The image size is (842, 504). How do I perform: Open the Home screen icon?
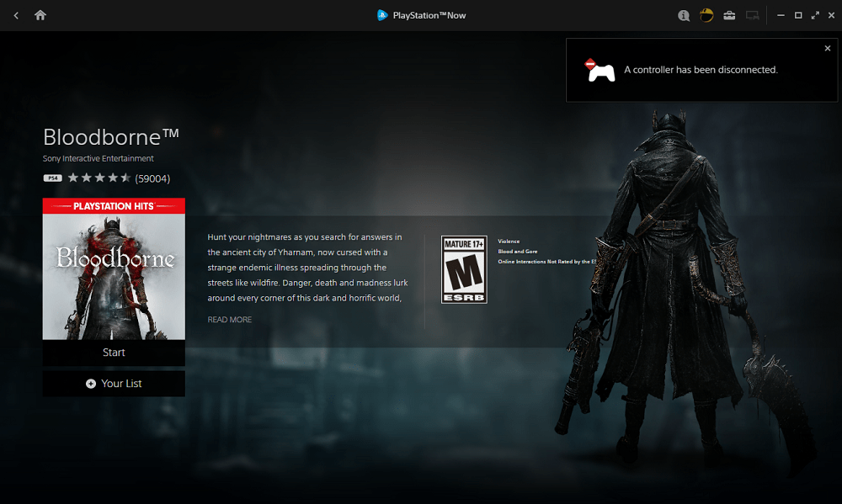[x=40, y=15]
